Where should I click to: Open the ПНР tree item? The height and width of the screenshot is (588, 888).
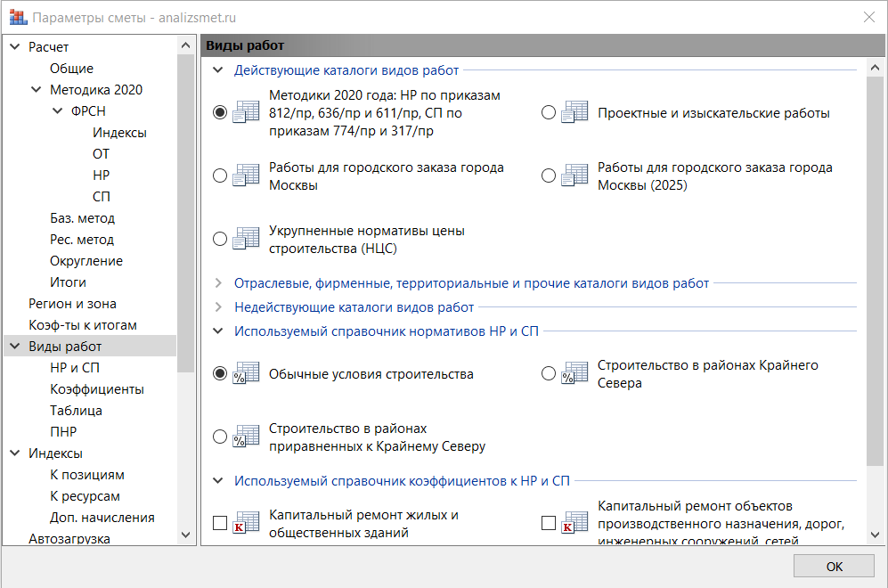point(63,432)
